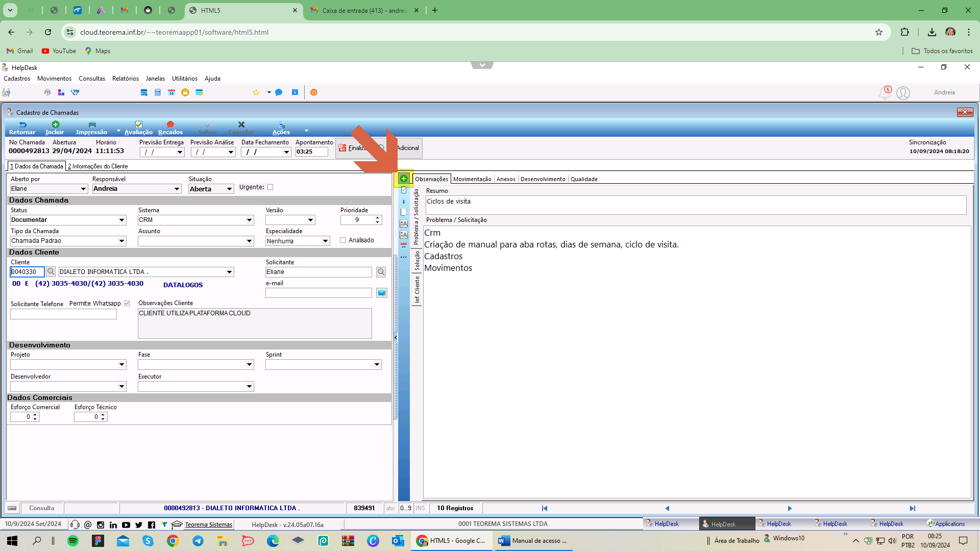Open the notifications bell with badge
Image resolution: width=980 pixels, height=551 pixels.
pos(885,92)
